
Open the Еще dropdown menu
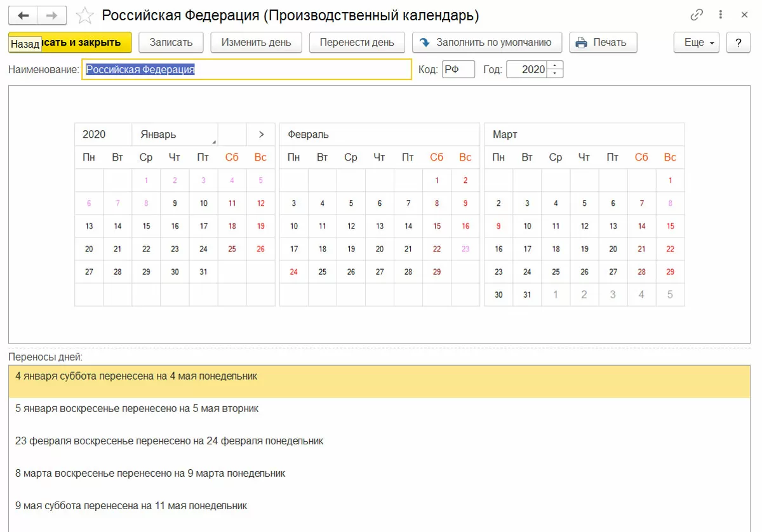coord(696,43)
